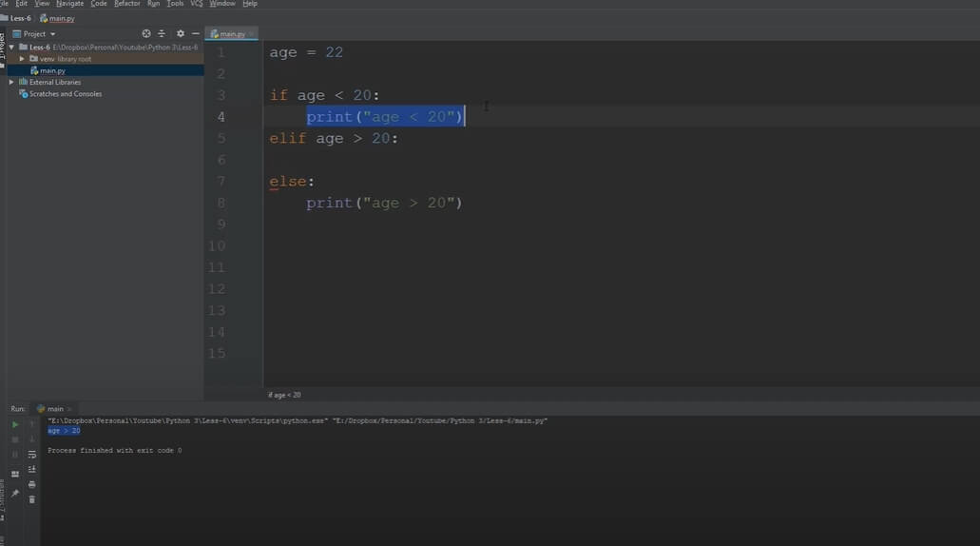Image resolution: width=980 pixels, height=546 pixels.
Task: Open the Help menu
Action: point(250,4)
